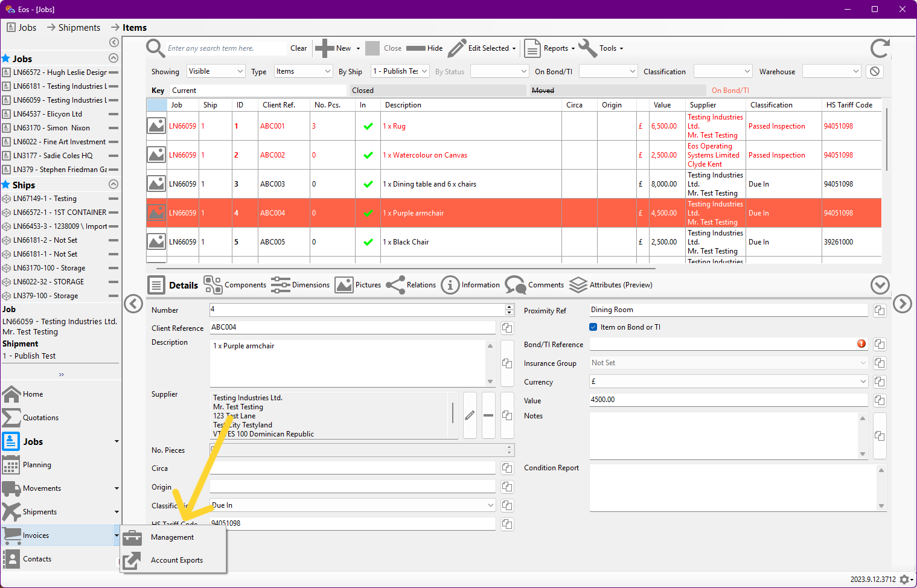Collapse the Jobs favourites panel
The height and width of the screenshot is (588, 917).
click(113, 59)
